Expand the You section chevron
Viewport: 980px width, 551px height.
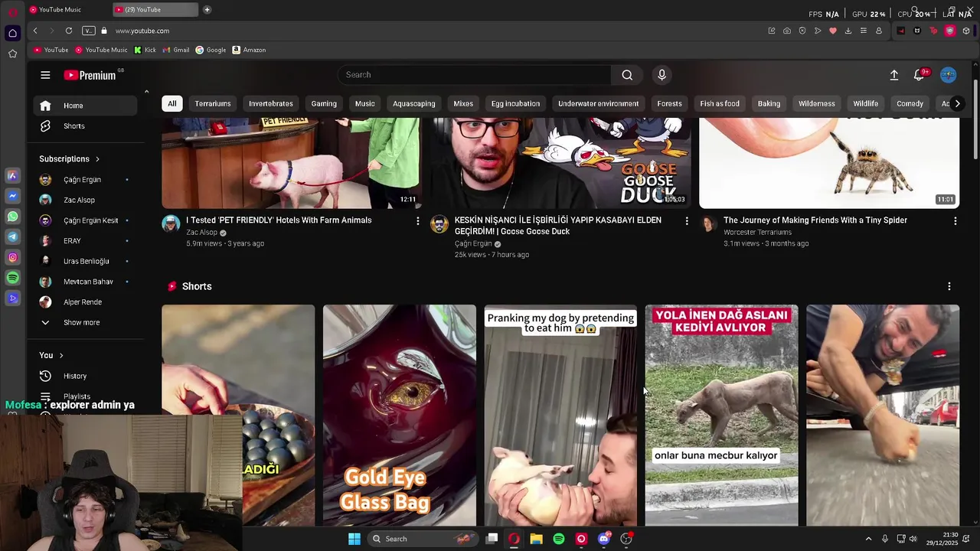click(x=61, y=355)
